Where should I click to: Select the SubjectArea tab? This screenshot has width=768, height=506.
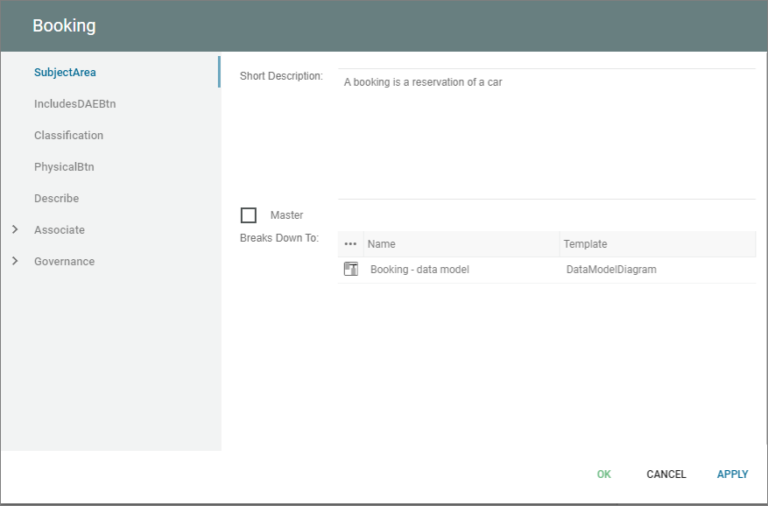65,72
